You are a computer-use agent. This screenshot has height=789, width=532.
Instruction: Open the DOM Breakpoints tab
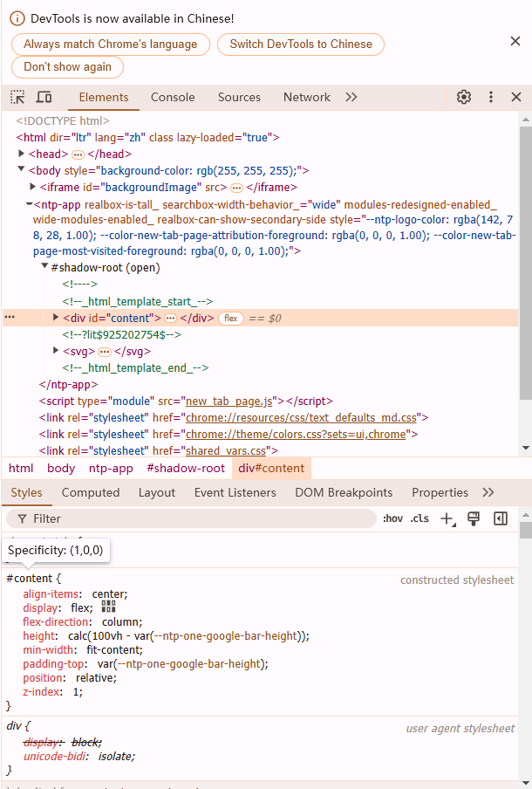344,492
